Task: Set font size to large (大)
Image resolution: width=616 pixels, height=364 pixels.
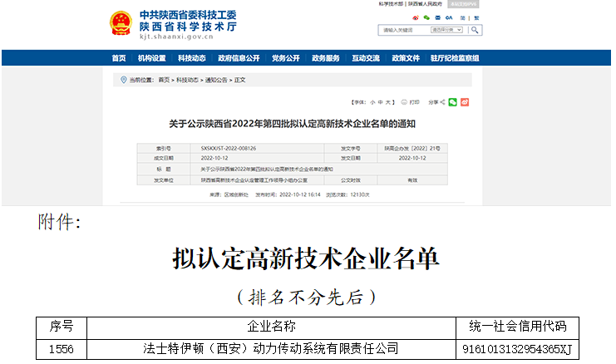Action: point(387,102)
